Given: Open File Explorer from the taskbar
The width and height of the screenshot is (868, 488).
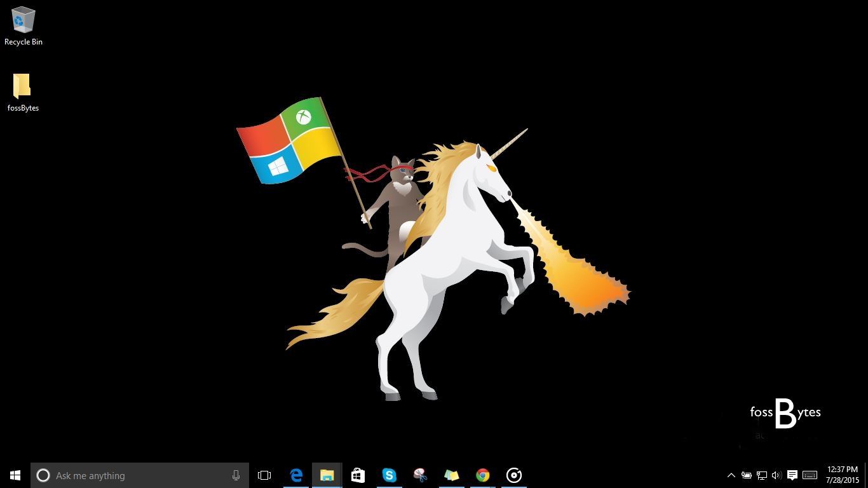Looking at the screenshot, I should click(327, 475).
